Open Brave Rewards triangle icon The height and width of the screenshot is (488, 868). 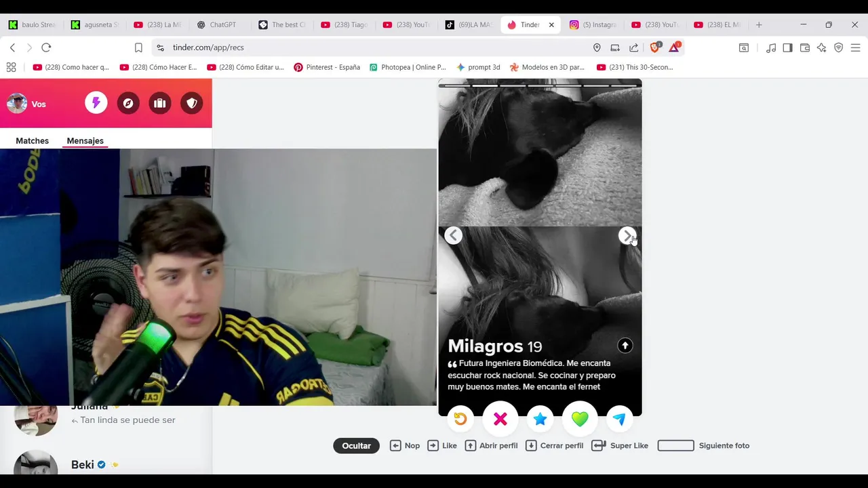(675, 47)
